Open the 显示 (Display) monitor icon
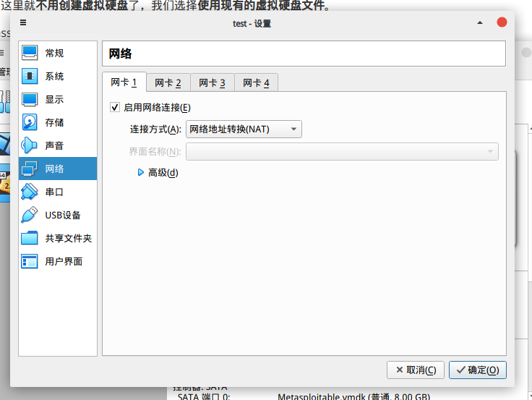Screen dimensions: 532x400 (30, 99)
